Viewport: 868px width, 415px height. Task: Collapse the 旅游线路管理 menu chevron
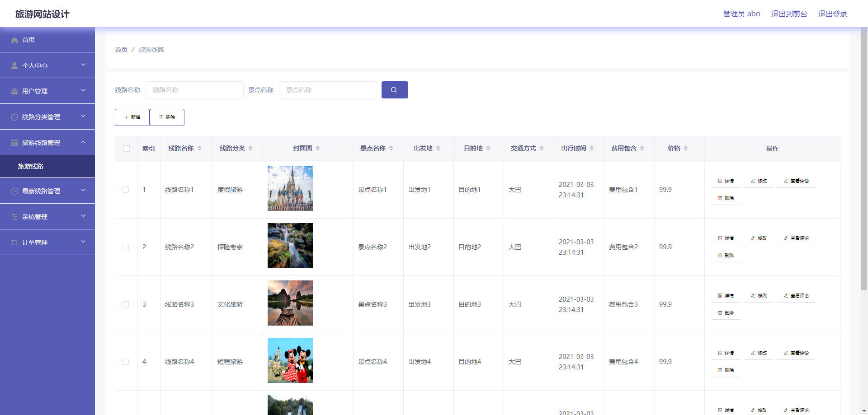(x=83, y=142)
